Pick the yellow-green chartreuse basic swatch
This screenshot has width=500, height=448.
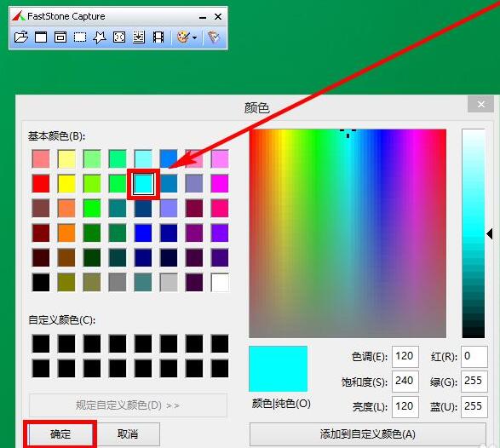click(x=92, y=184)
